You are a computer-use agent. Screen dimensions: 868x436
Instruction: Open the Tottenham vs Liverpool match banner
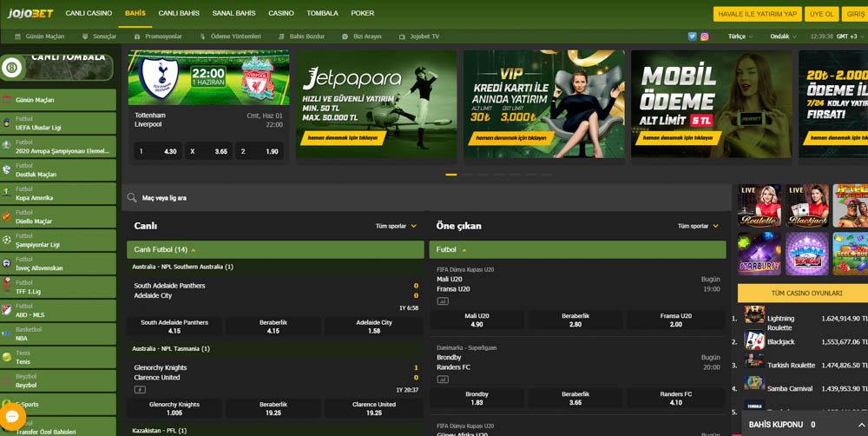point(208,77)
